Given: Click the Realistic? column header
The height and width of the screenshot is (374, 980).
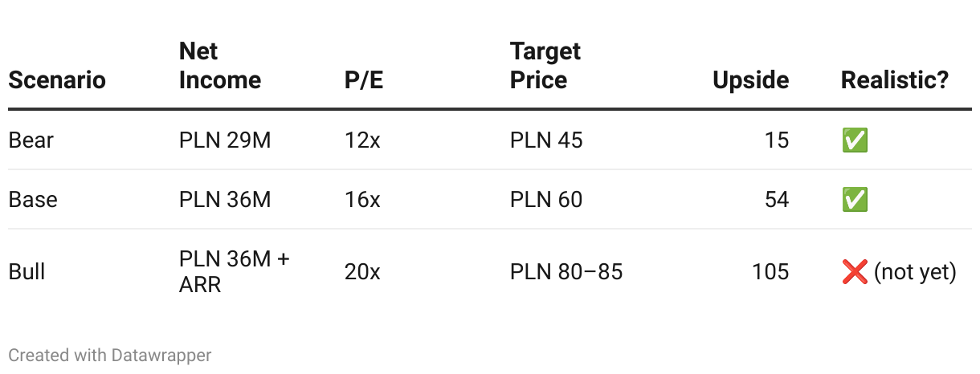Looking at the screenshot, I should (x=895, y=80).
